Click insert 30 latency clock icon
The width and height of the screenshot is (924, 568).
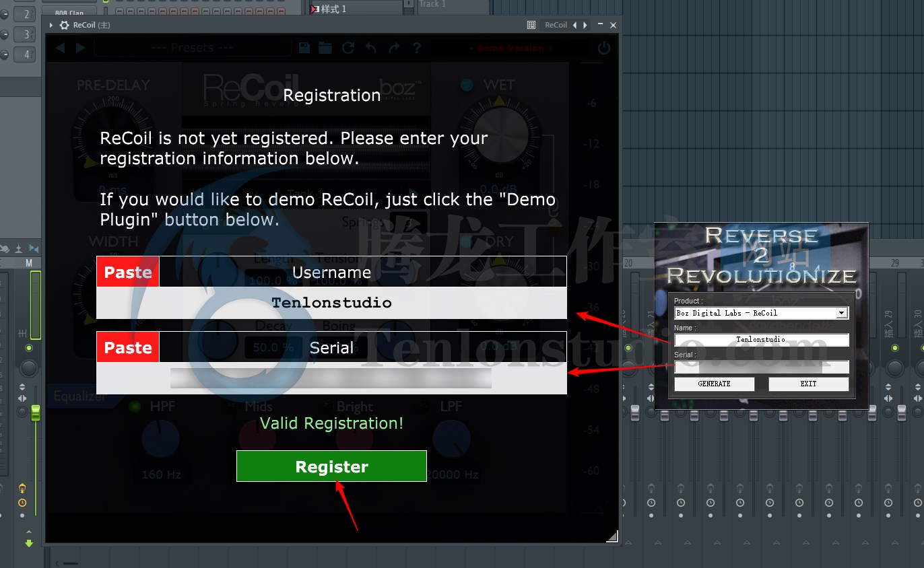[x=918, y=503]
